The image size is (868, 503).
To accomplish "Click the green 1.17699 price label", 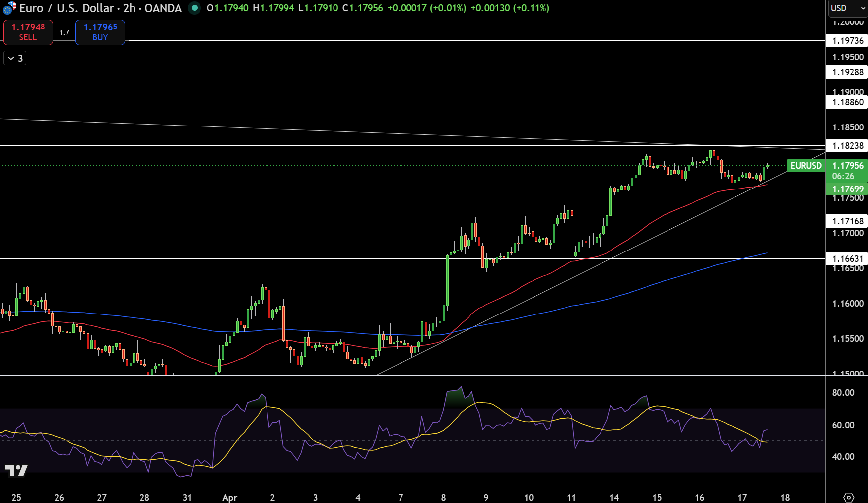I will click(847, 189).
